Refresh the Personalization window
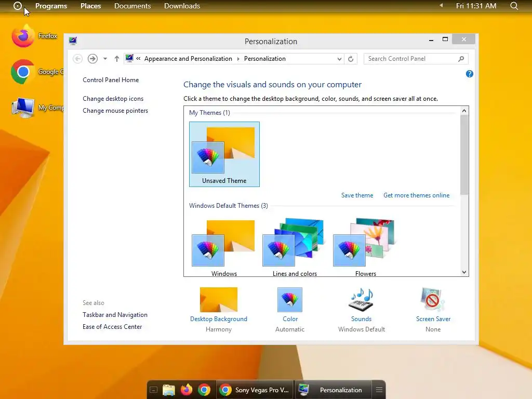 351,59
